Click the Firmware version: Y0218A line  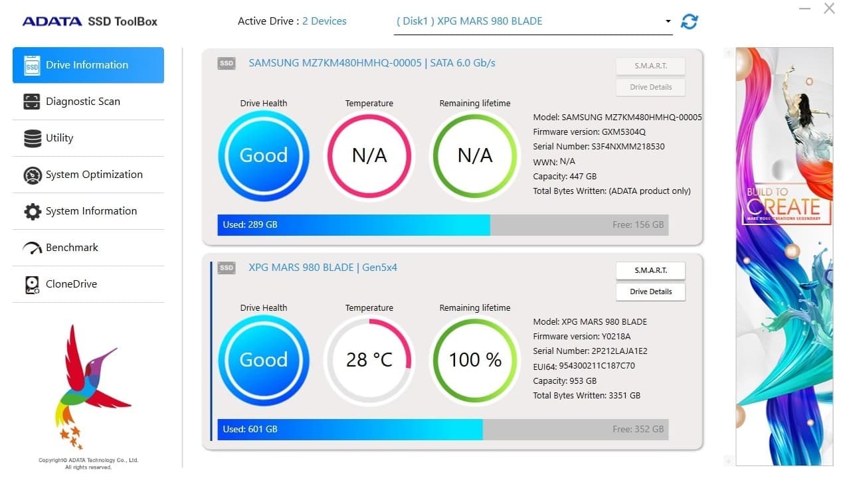click(582, 337)
